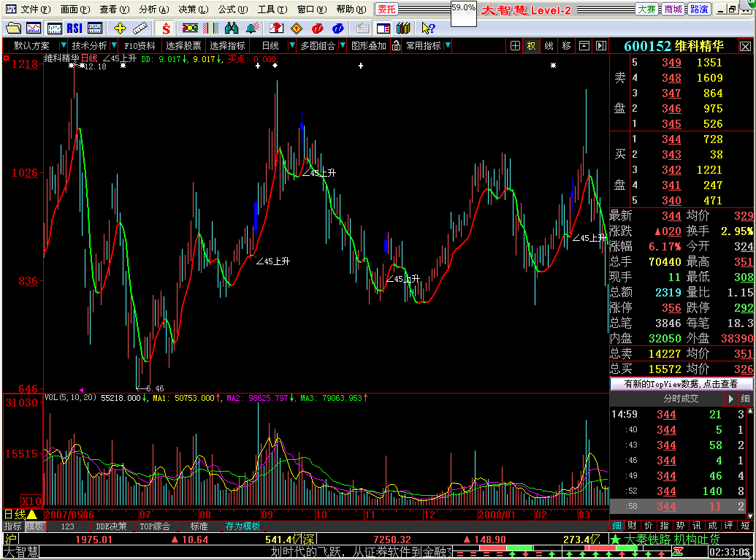Click the line chart toolbar icon
Image resolution: width=756 pixels, height=560 pixels.
click(34, 28)
